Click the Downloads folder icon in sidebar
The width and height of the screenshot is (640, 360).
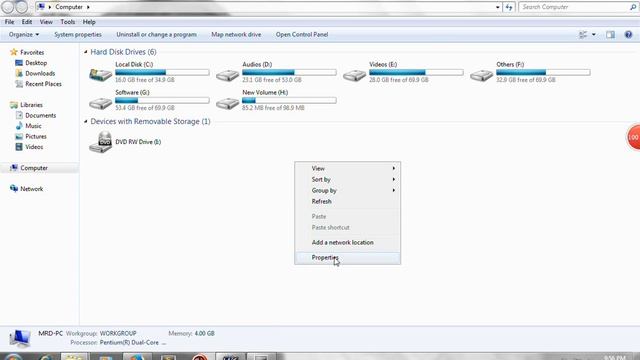point(19,73)
